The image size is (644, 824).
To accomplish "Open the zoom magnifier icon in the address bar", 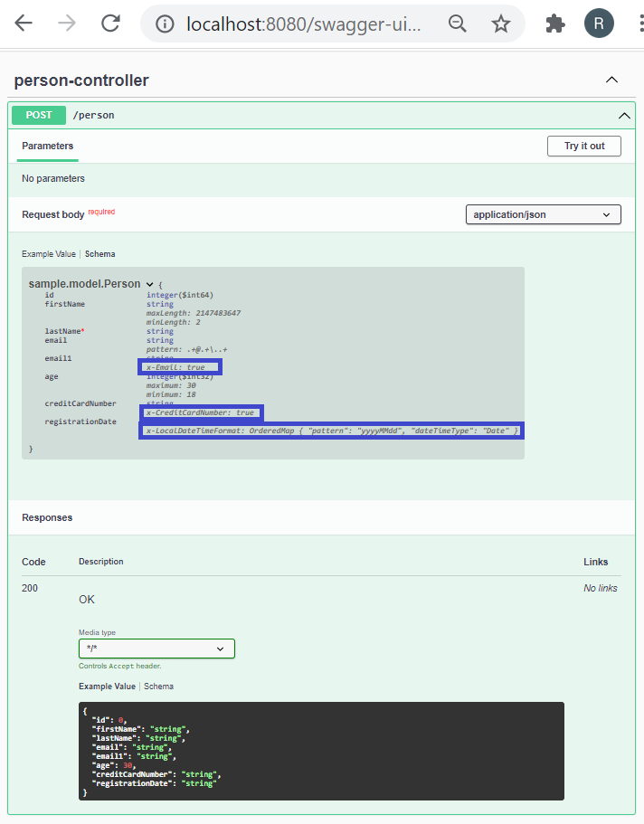I will 458,24.
